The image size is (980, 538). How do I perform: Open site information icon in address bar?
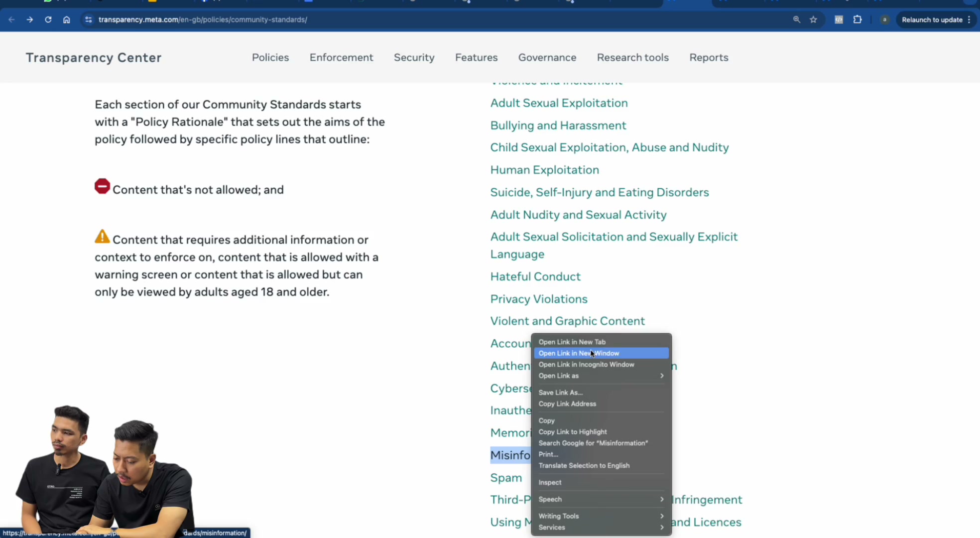[88, 19]
